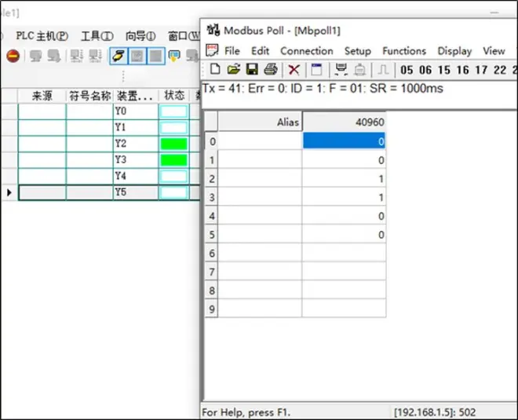
Task: Click the 状态 column header
Action: tap(173, 96)
